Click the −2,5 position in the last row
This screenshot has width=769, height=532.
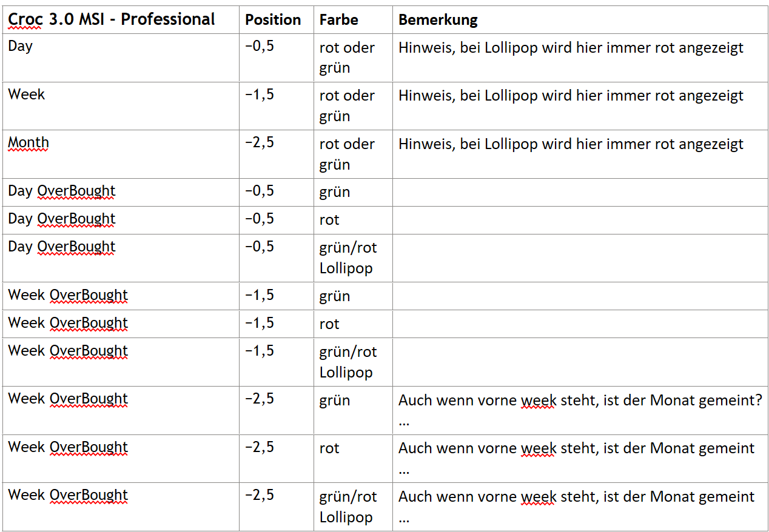tap(260, 495)
